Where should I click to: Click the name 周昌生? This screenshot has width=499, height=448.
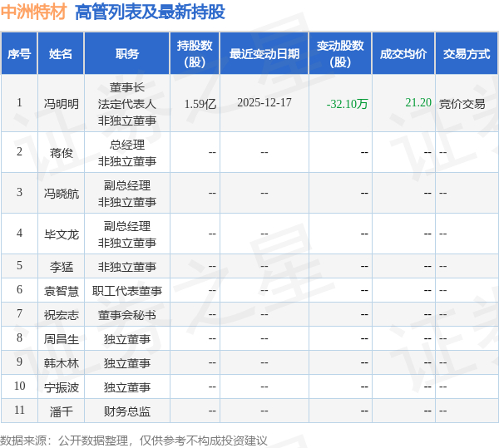coord(61,339)
